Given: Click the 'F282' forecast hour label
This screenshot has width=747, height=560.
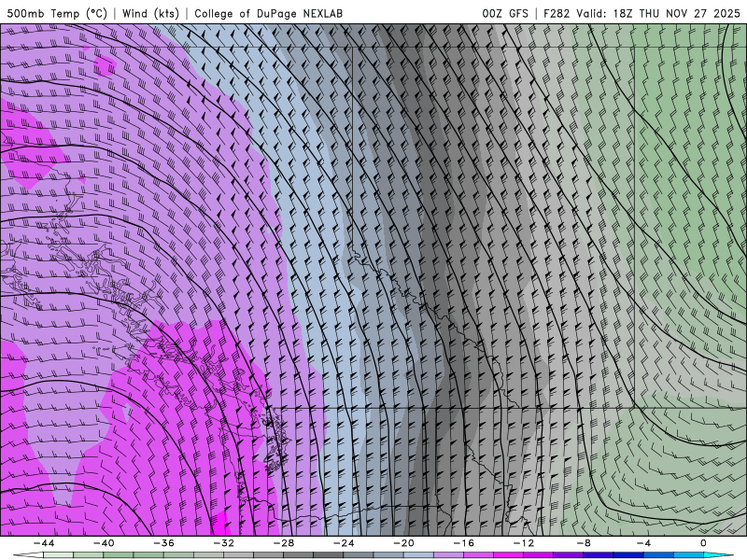Looking at the screenshot, I should [x=557, y=13].
